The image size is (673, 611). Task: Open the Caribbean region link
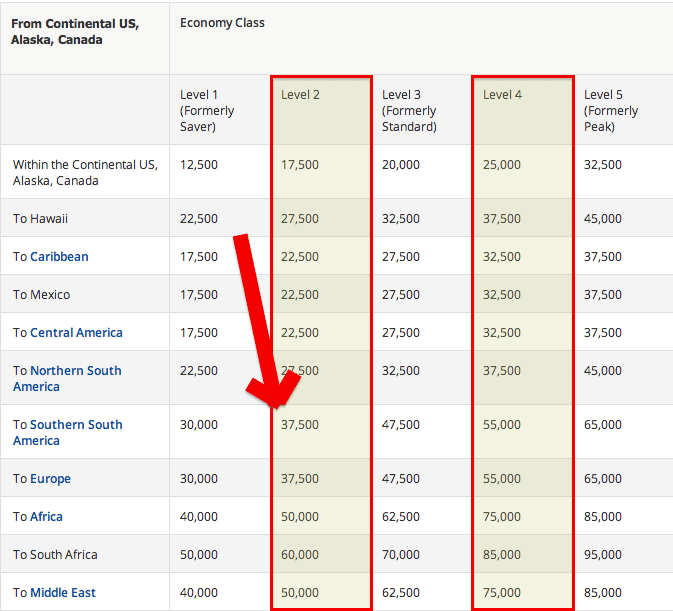click(x=59, y=257)
